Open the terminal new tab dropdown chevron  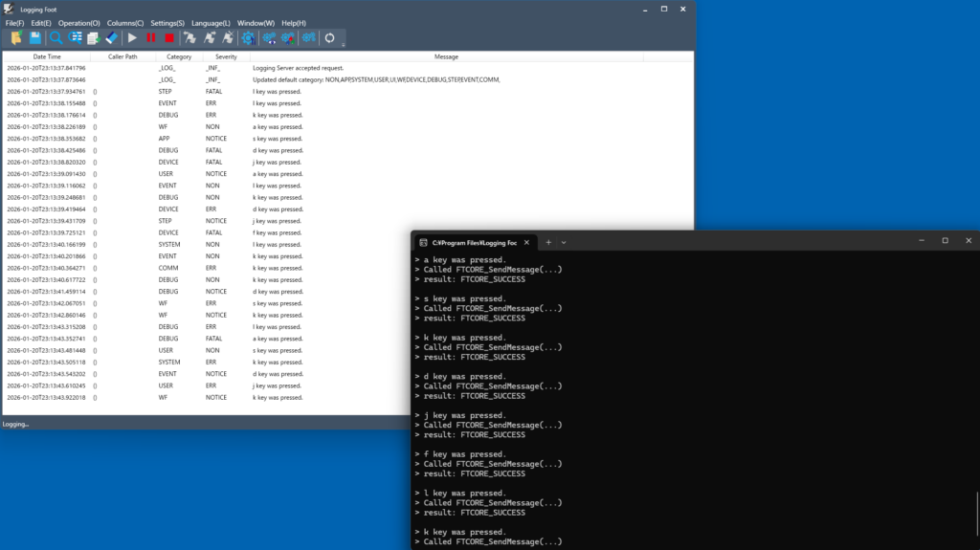(564, 242)
